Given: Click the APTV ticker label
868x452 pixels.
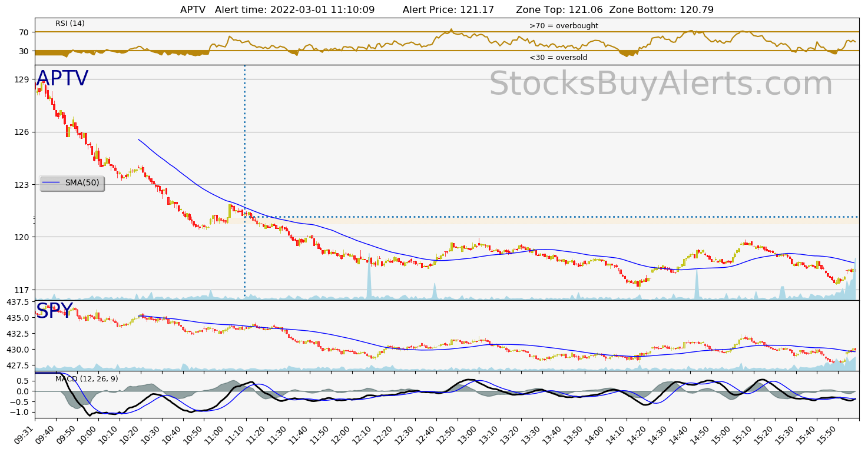Looking at the screenshot, I should [62, 79].
